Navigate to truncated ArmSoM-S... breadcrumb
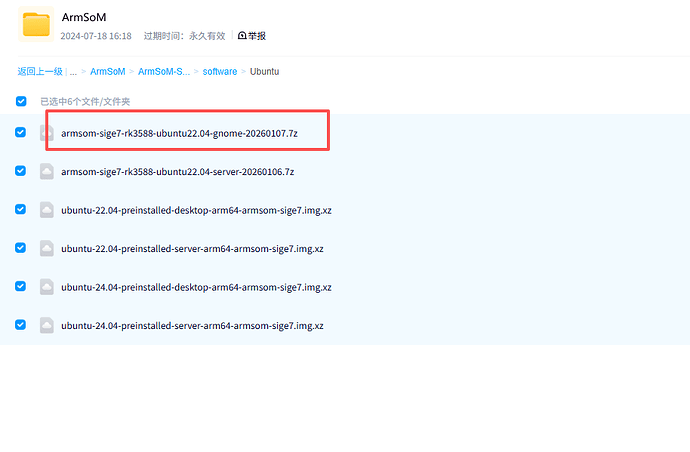The height and width of the screenshot is (452, 690). coord(163,72)
